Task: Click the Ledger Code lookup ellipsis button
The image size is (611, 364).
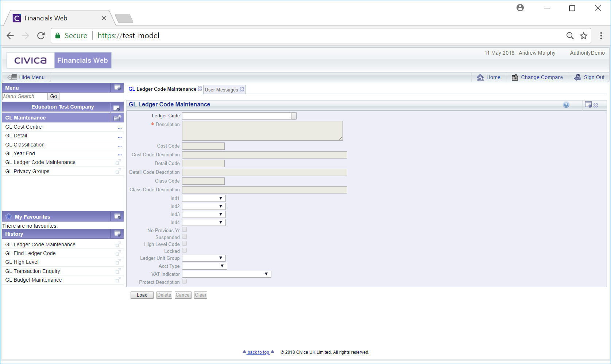Action: pos(294,116)
